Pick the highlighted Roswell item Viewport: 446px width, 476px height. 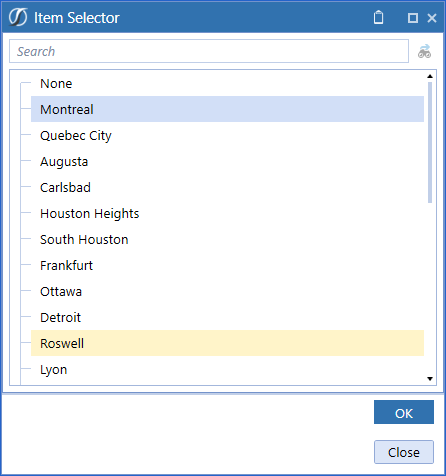tap(227, 343)
